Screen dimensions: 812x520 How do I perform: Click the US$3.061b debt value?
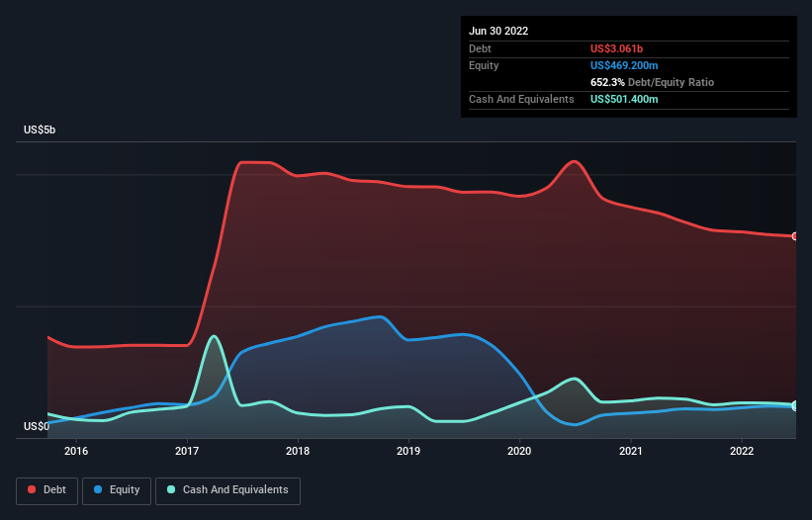pyautogui.click(x=616, y=48)
